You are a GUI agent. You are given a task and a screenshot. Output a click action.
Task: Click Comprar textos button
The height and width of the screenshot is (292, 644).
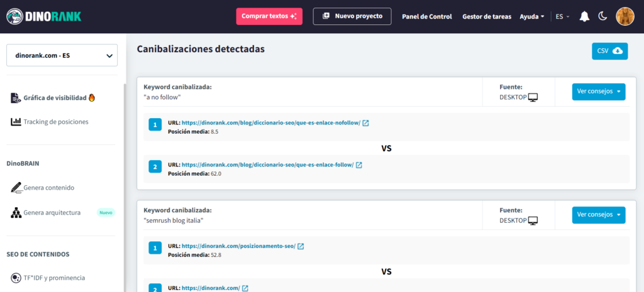(x=269, y=16)
